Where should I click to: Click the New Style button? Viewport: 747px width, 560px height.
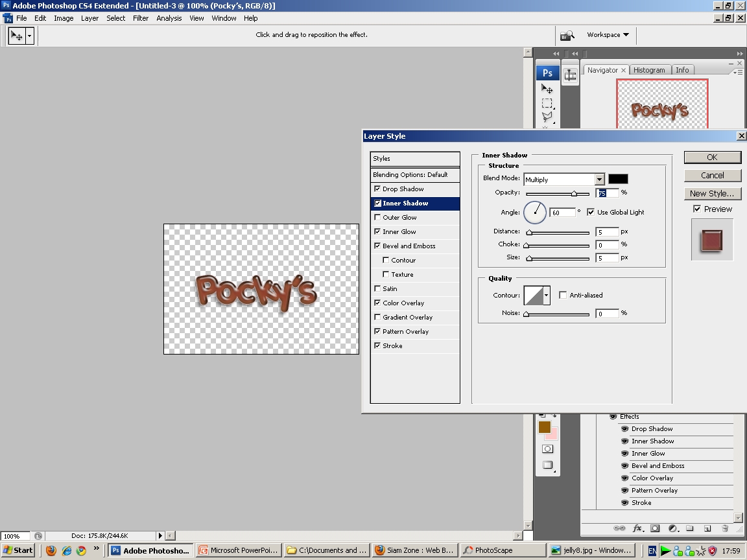point(712,193)
